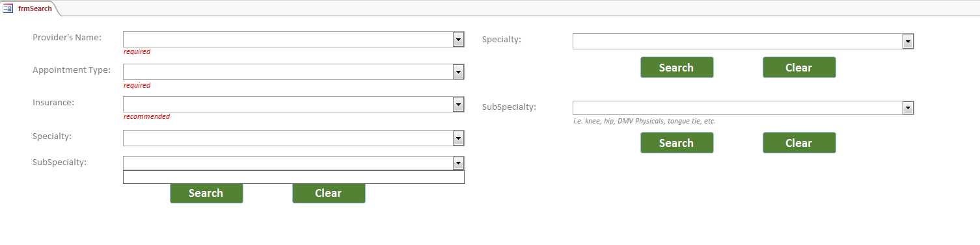Viewport: 980px width, 245px height.
Task: Expand the Appointment Type dropdown arrow
Action: (458, 72)
